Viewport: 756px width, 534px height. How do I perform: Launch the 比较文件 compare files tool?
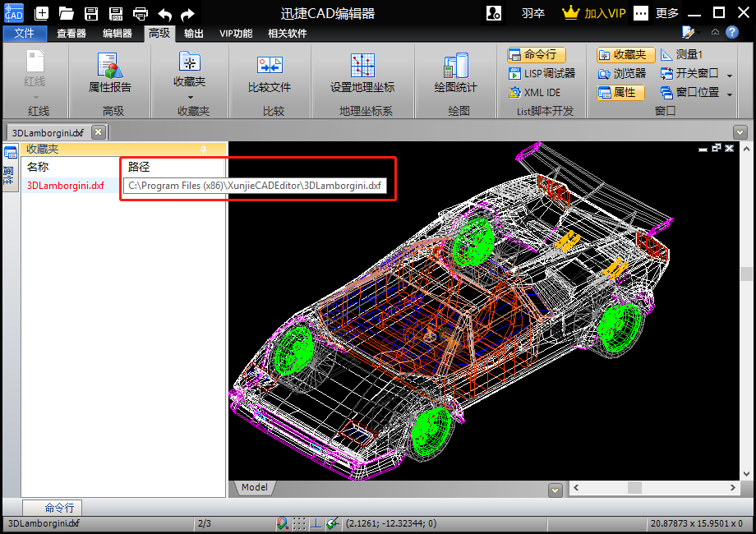[x=270, y=72]
